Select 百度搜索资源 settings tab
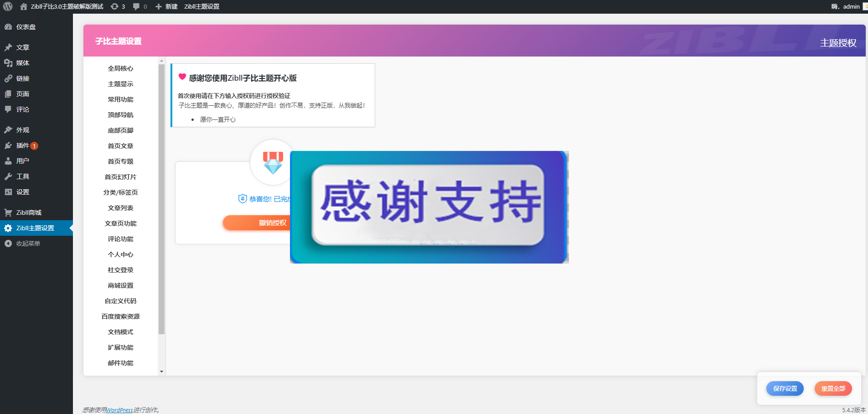Screen dimensions: 868x414 (x=120, y=316)
